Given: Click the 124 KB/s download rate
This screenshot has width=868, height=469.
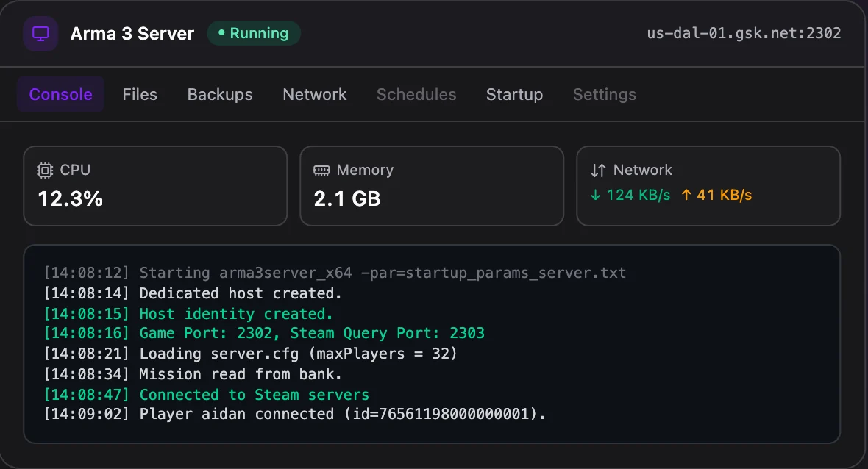Looking at the screenshot, I should pyautogui.click(x=638, y=196).
